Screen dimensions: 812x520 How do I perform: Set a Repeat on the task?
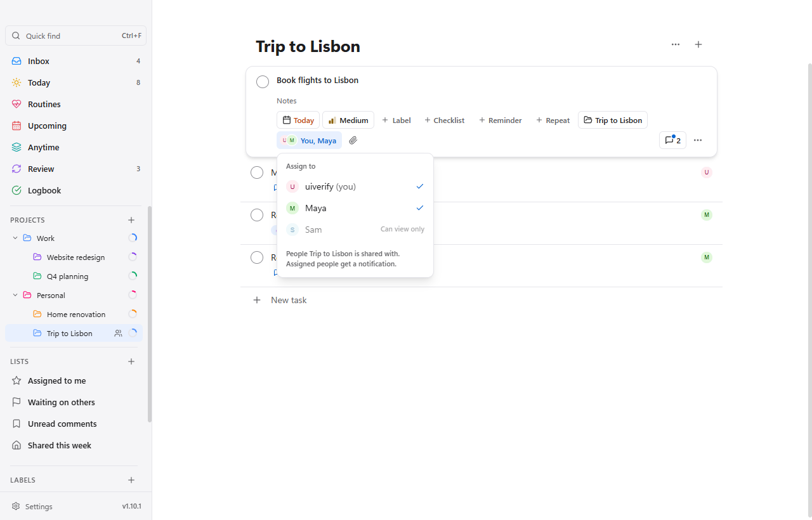553,120
